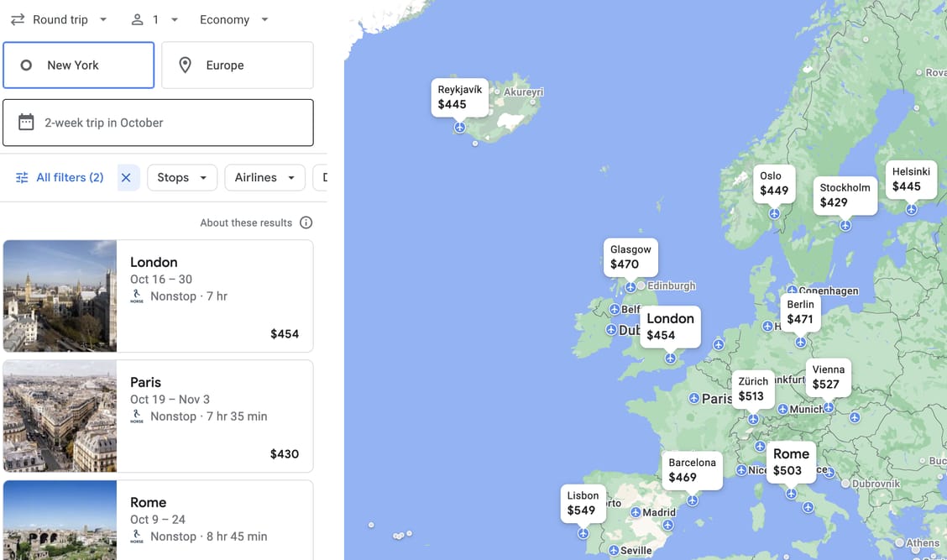
Task: Click the Stockholm airport pin on map
Action: tap(845, 225)
